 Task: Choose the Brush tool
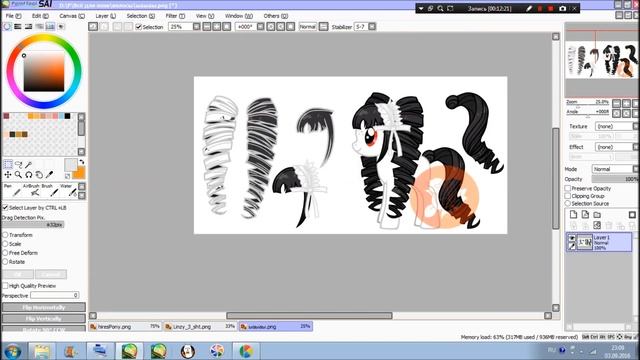point(50,190)
